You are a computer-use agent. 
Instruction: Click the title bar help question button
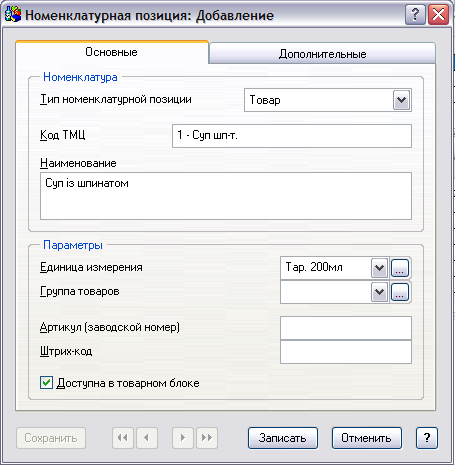(415, 15)
